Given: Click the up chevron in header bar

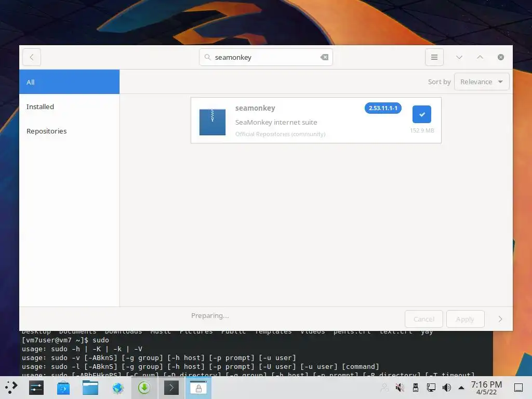Looking at the screenshot, I should point(480,57).
